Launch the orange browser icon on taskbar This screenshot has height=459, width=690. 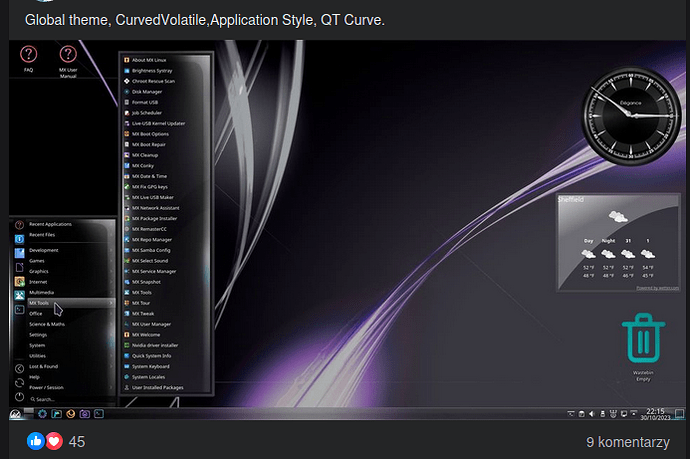point(70,414)
